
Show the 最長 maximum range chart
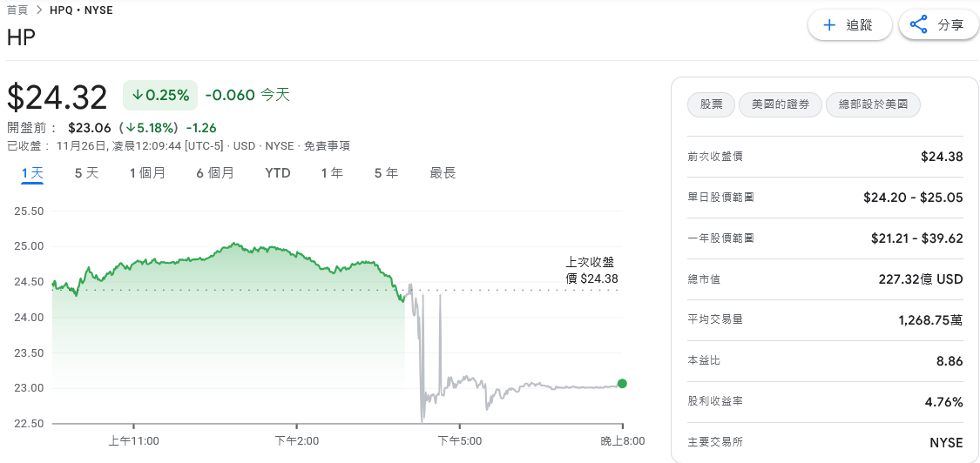coord(443,173)
